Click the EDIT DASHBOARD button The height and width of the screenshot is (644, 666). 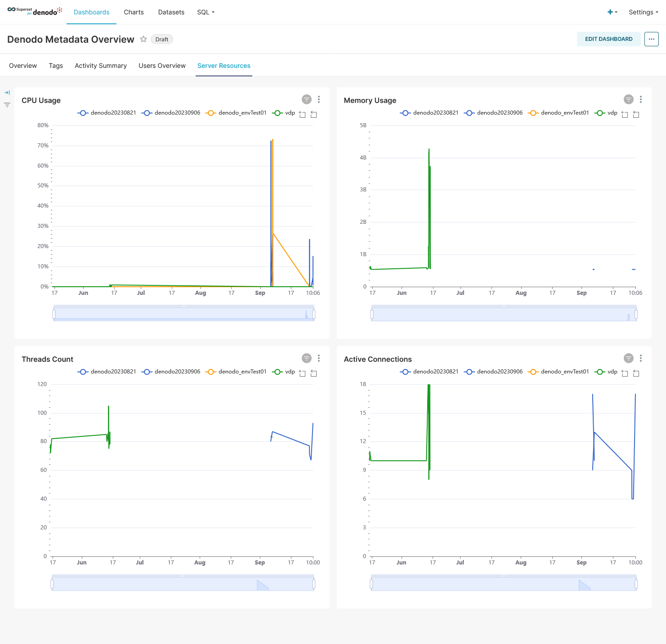(x=608, y=39)
